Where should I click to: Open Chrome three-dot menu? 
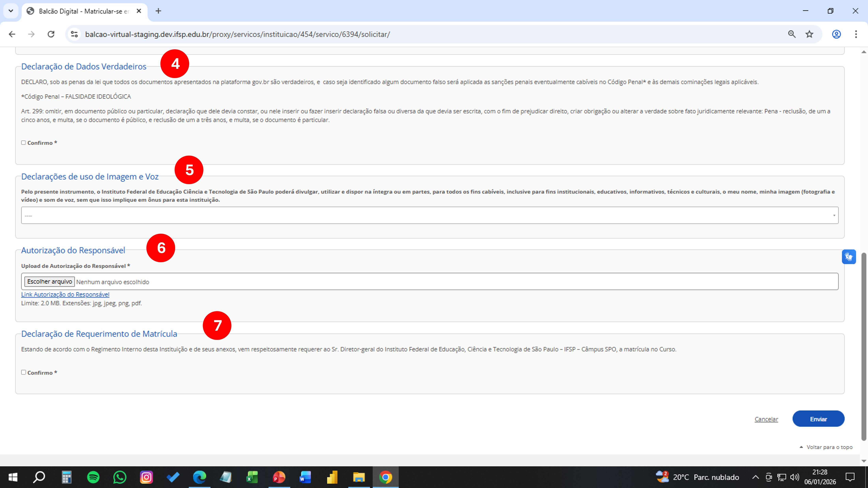856,34
